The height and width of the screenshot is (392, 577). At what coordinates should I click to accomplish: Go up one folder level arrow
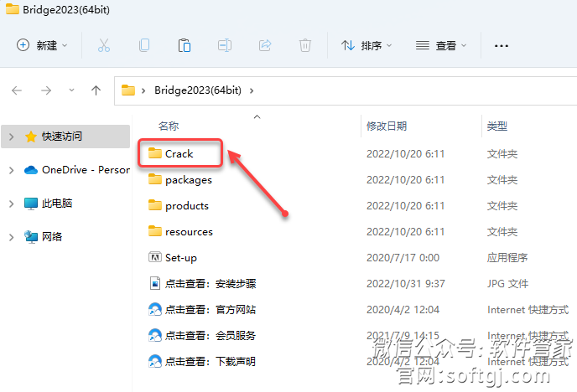tap(96, 90)
